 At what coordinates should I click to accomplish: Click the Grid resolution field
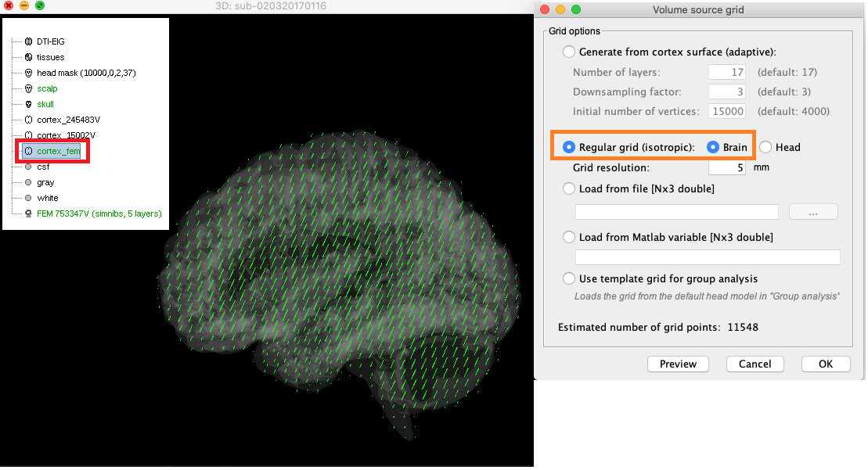[x=727, y=167]
